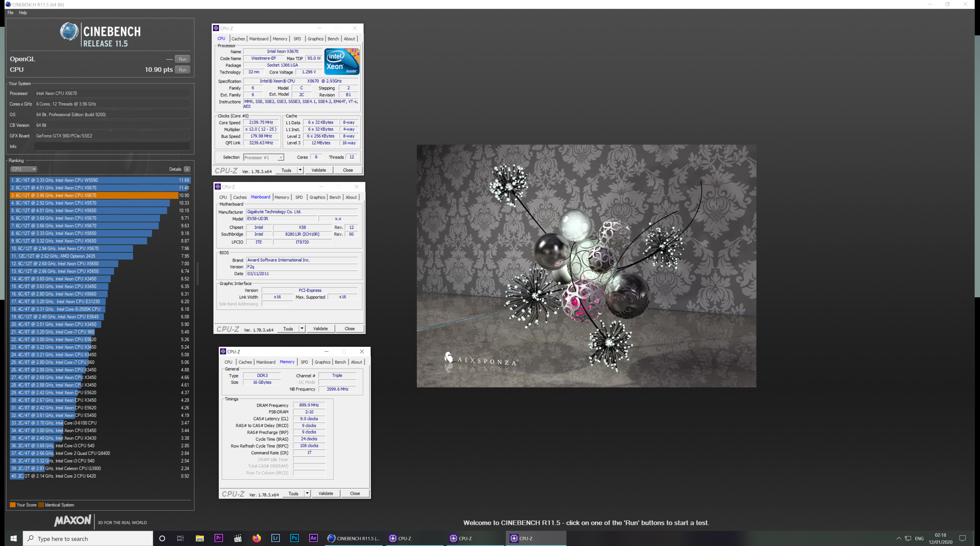
Task: Click the Intel Xeon inside logo in CPU-Z
Action: pyautogui.click(x=342, y=61)
